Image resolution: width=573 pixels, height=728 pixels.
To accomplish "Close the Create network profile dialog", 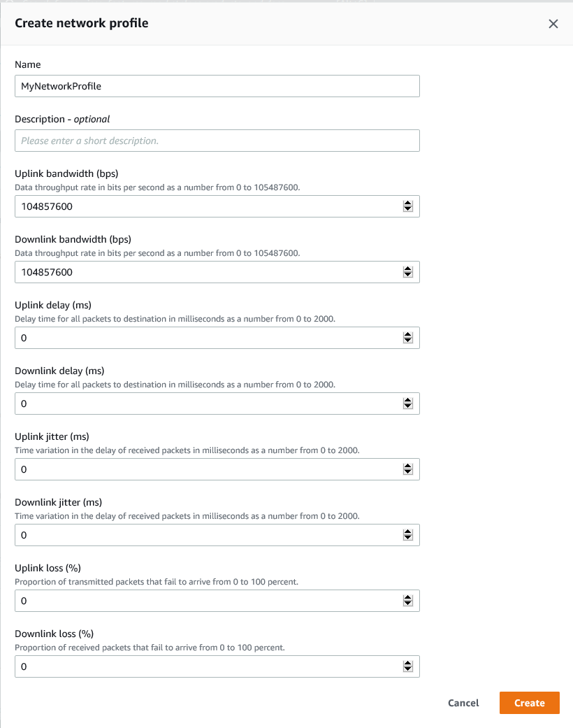I will [x=553, y=23].
